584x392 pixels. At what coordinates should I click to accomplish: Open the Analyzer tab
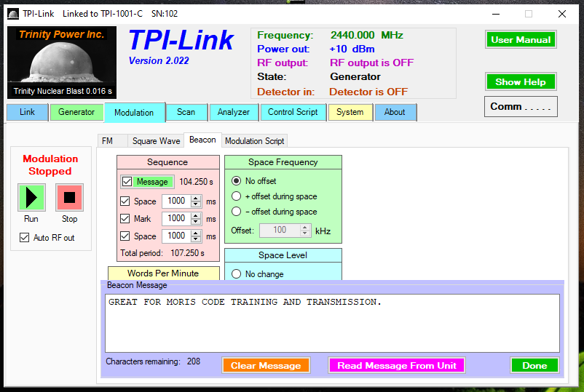(234, 112)
